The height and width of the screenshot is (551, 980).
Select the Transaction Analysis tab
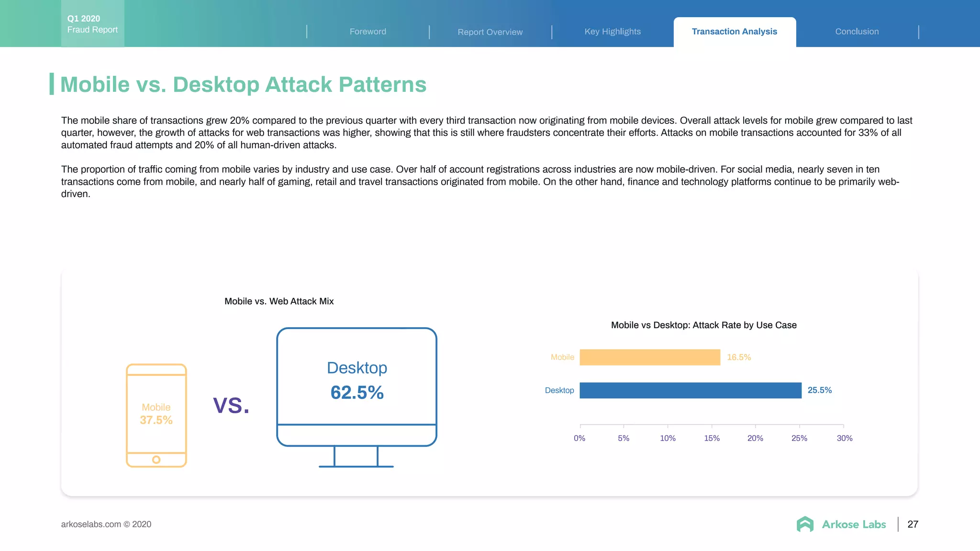[x=735, y=32]
